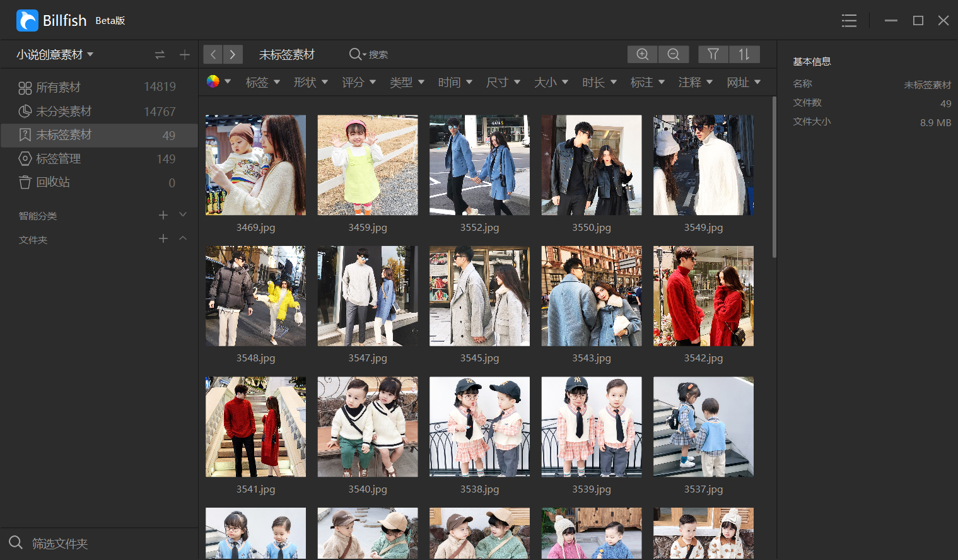Image resolution: width=958 pixels, height=560 pixels.
Task: Click the 回收站 trash can icon
Action: pyautogui.click(x=25, y=182)
